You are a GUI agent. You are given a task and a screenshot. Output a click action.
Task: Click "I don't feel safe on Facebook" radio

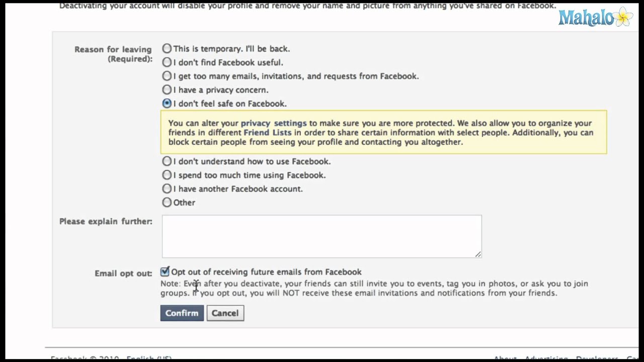point(167,104)
